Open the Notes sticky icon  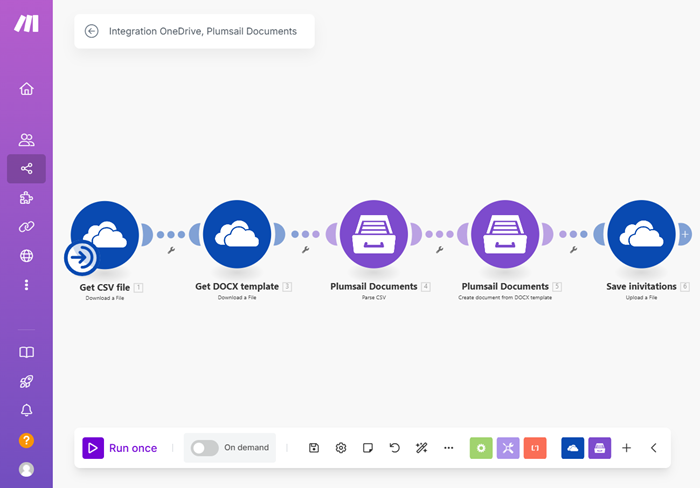click(x=368, y=448)
